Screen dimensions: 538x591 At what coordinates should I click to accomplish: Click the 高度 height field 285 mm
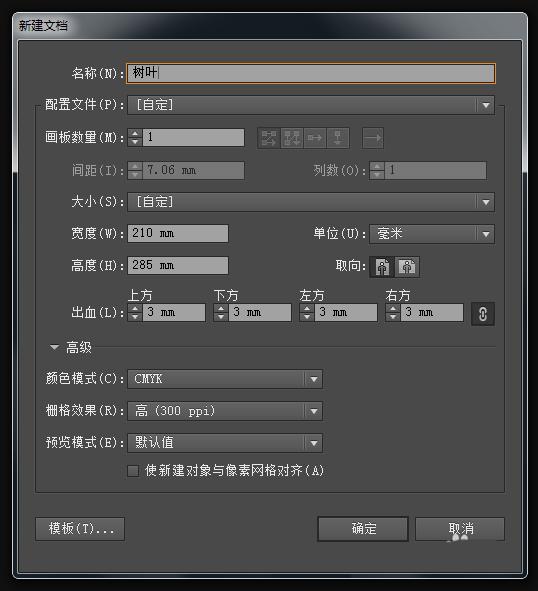[178, 265]
